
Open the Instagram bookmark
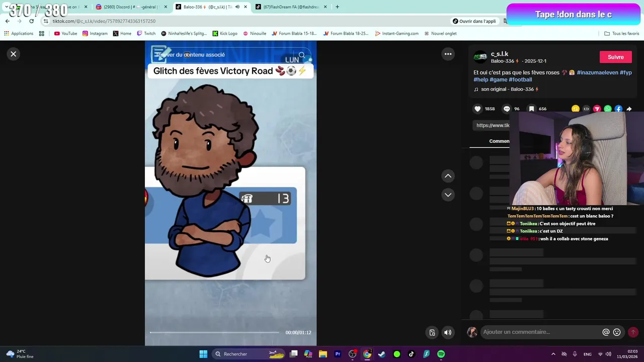pos(95,34)
